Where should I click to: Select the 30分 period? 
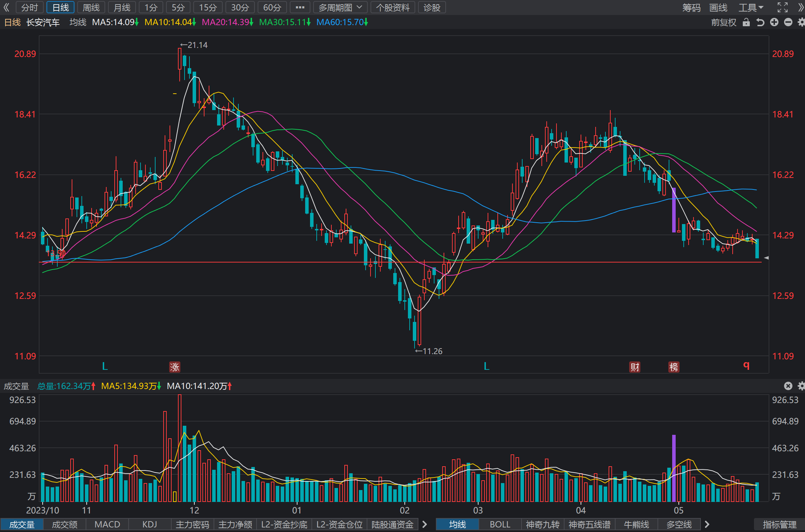point(240,7)
